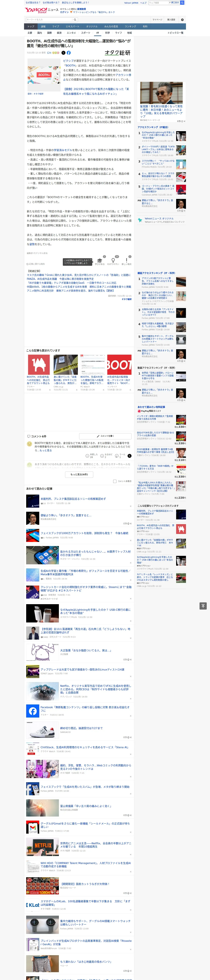Screen dimensions: 210x980
Task: Open the 画像 2023年にBOOTHで販売され騒動 link
Action: click(96, 91)
